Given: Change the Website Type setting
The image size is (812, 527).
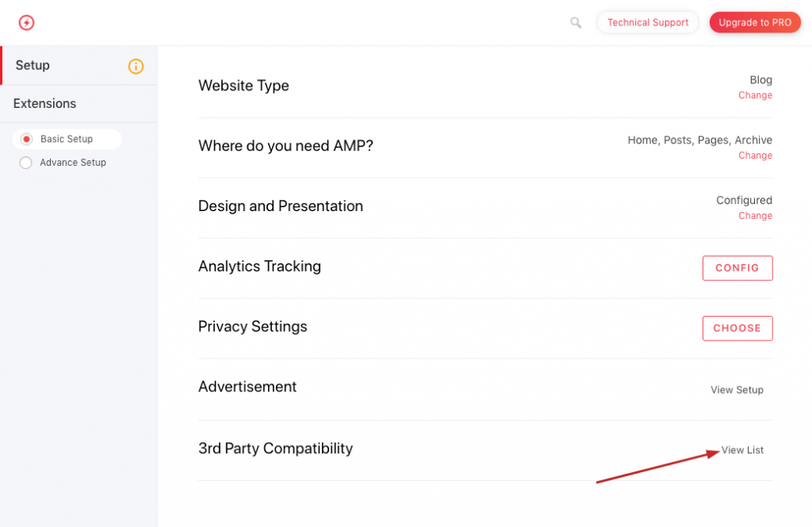Looking at the screenshot, I should click(755, 95).
